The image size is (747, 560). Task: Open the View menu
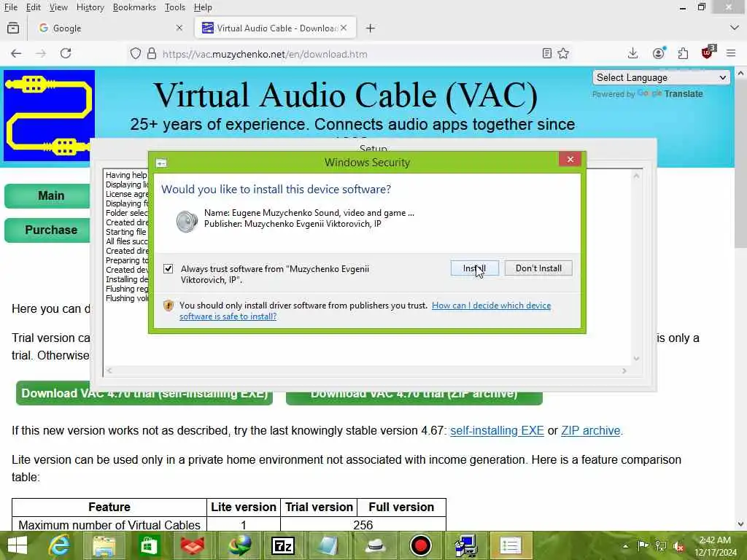[x=58, y=7]
